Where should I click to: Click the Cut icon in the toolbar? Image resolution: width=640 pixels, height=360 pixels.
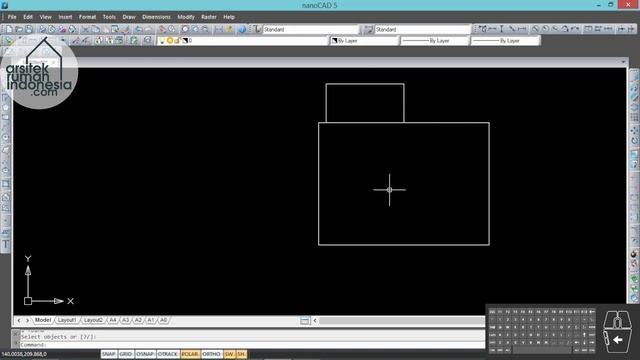pyautogui.click(x=85, y=29)
